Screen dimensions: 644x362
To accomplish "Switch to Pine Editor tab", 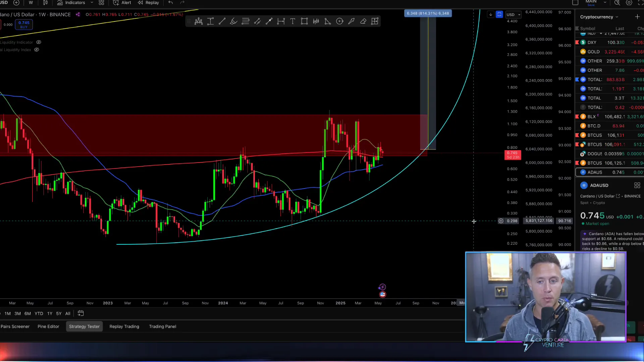I will pyautogui.click(x=48, y=326).
